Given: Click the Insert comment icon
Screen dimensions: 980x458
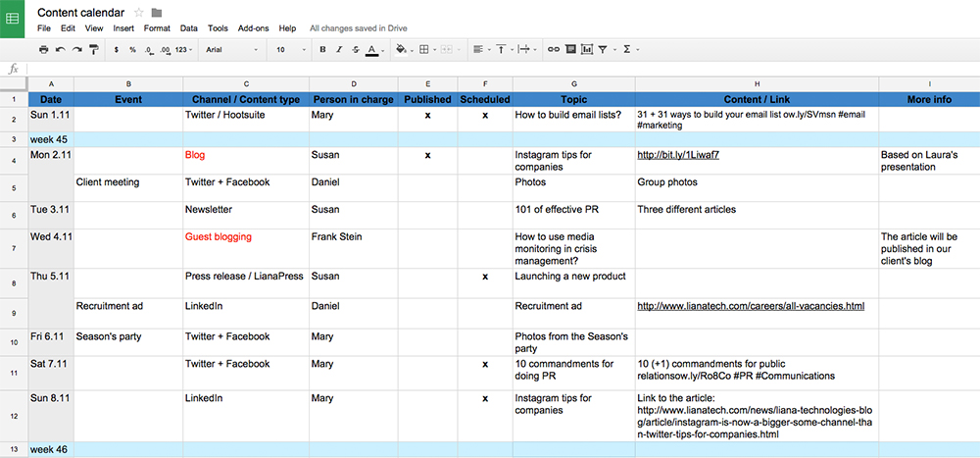Looking at the screenshot, I should click(570, 49).
